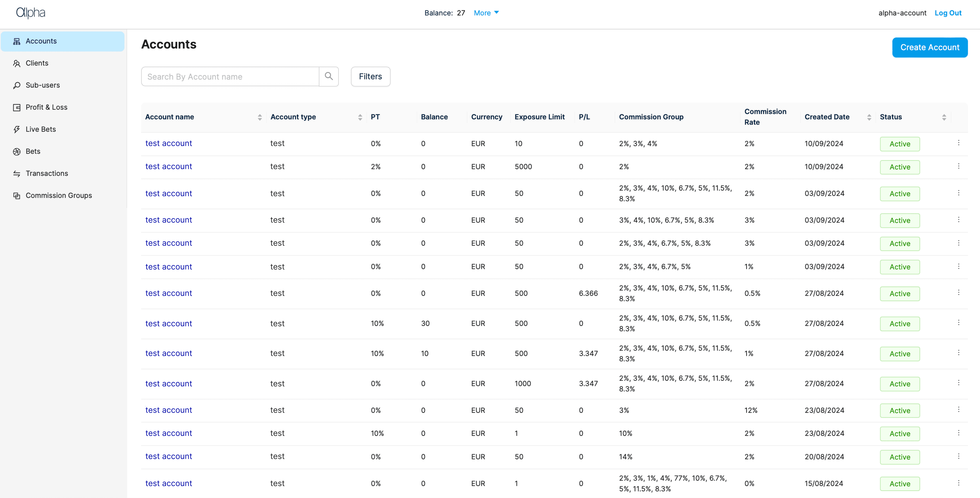The width and height of the screenshot is (980, 498).
Task: Click the alpha-account username
Action: (902, 13)
